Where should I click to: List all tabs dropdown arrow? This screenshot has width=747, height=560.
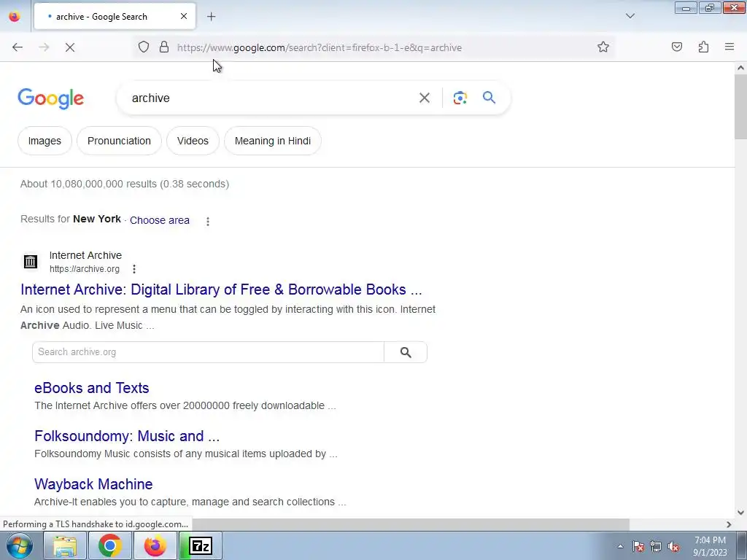(x=630, y=16)
